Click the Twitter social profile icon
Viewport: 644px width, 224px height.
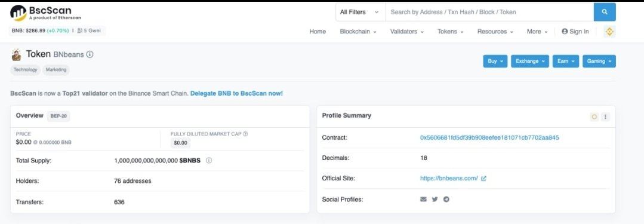pyautogui.click(x=435, y=200)
